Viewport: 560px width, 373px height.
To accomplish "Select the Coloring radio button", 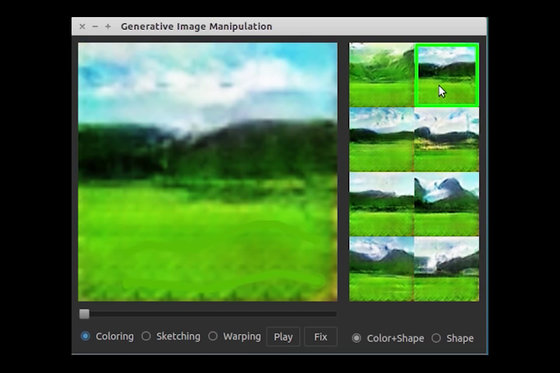I will pyautogui.click(x=85, y=336).
